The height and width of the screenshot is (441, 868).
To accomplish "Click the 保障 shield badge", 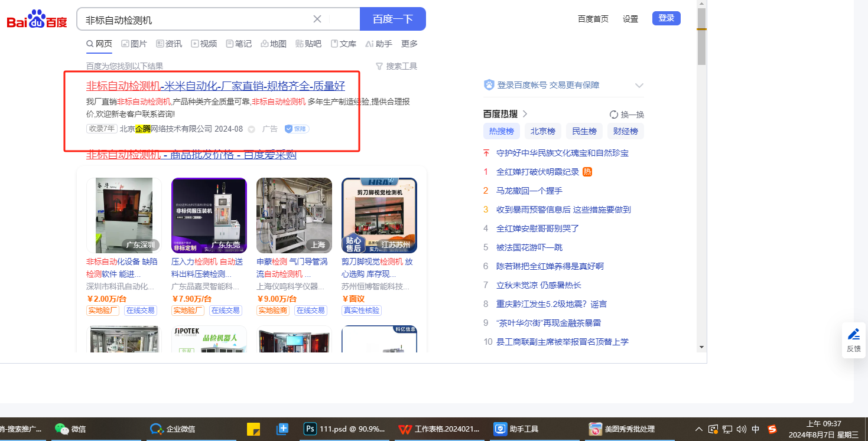I will click(297, 129).
